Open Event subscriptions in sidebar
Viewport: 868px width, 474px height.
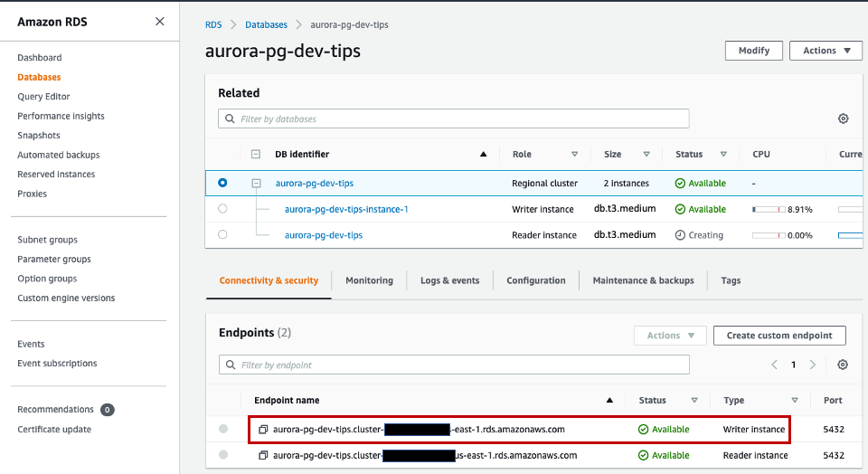tap(57, 364)
